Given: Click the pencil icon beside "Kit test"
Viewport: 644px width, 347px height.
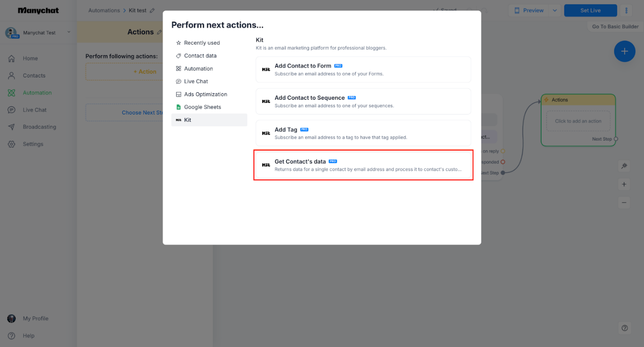Looking at the screenshot, I should click(x=153, y=10).
